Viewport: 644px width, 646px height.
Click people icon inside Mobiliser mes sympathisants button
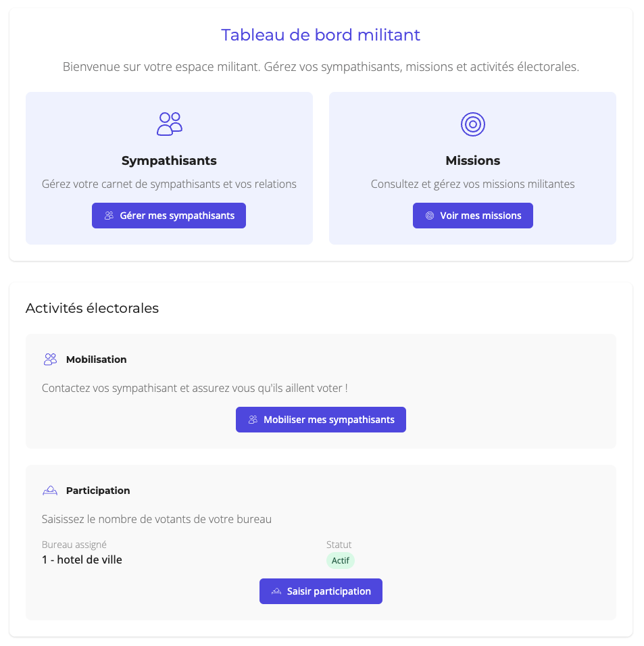click(x=253, y=420)
